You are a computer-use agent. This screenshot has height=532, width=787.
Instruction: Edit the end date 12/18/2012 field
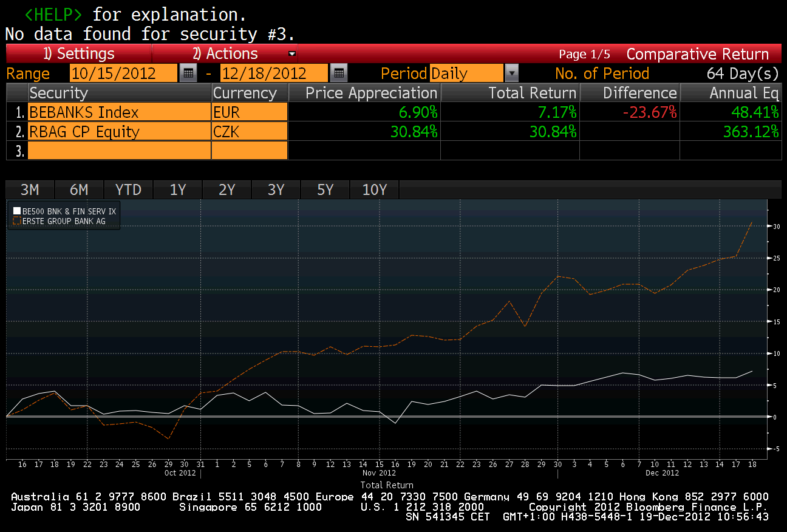coord(274,73)
